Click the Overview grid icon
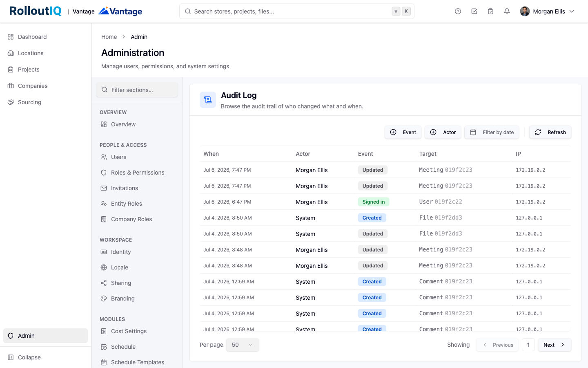Screen dimensions: 588x368 pos(104,124)
